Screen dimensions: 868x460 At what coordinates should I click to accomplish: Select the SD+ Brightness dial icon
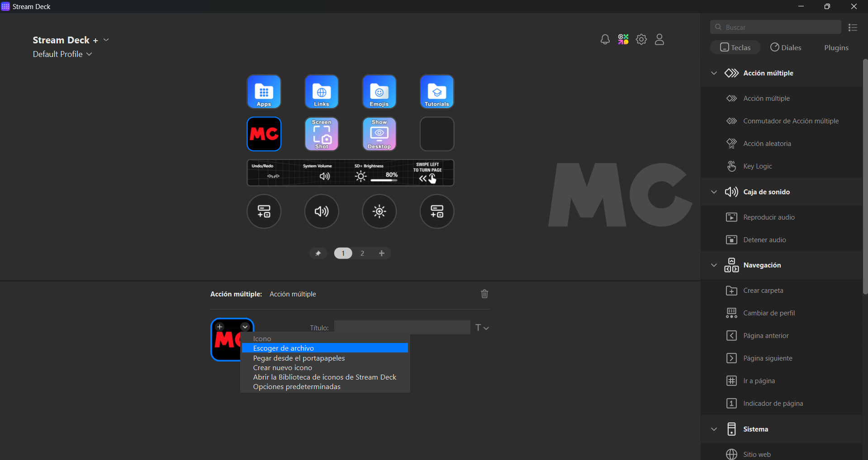pyautogui.click(x=379, y=211)
